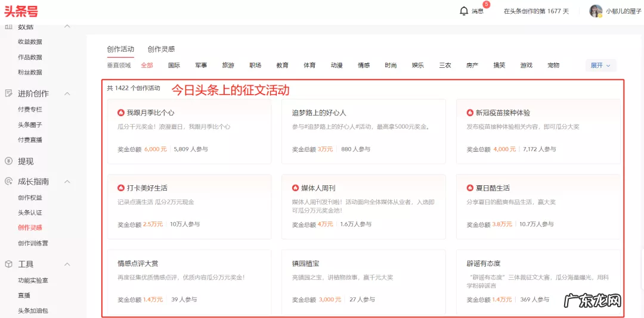
Task: Collapse the 数据 sidebar section chevron
Action: coord(68,27)
